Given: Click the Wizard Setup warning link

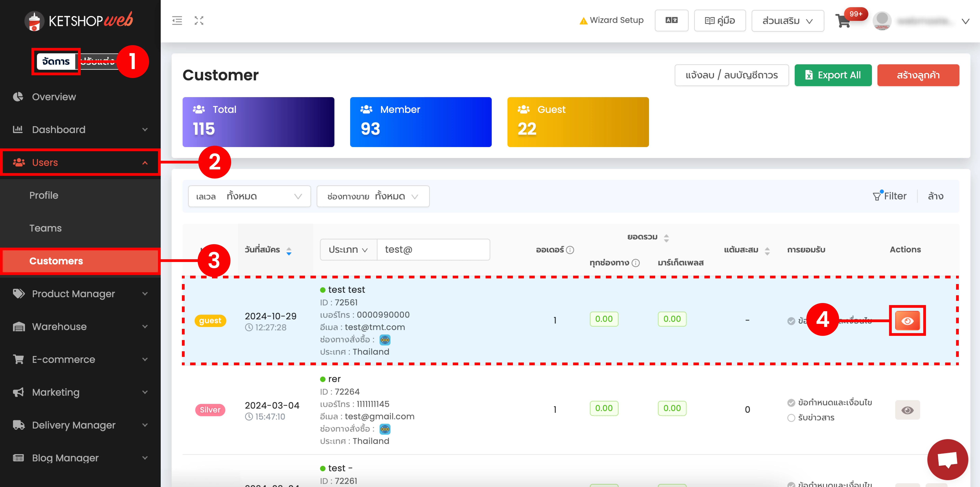Looking at the screenshot, I should [x=611, y=20].
